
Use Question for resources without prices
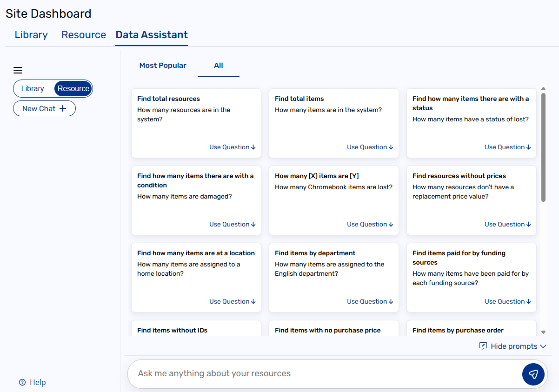508,224
